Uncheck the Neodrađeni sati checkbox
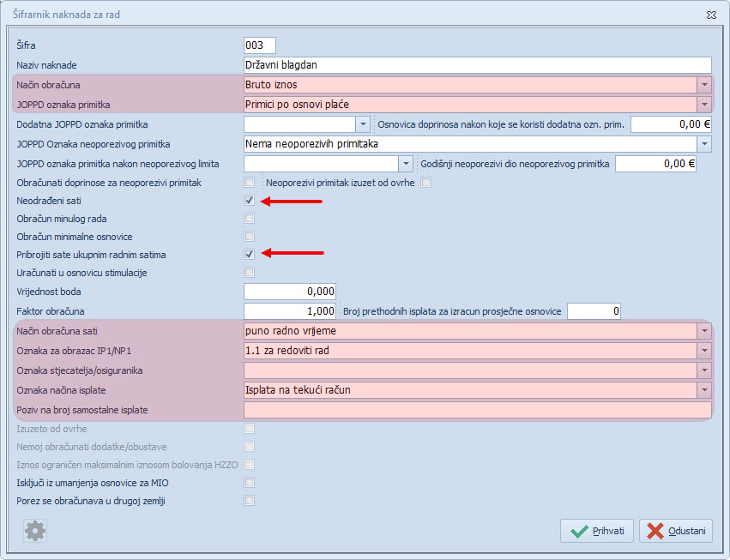Viewport: 730px width, 560px height. [x=250, y=201]
